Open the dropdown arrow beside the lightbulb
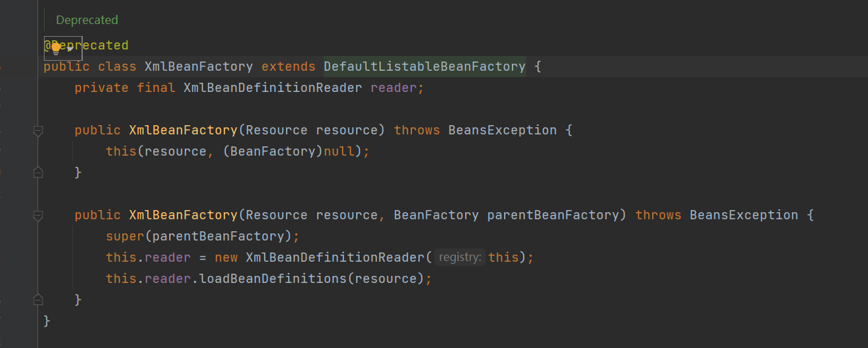 click(x=70, y=49)
